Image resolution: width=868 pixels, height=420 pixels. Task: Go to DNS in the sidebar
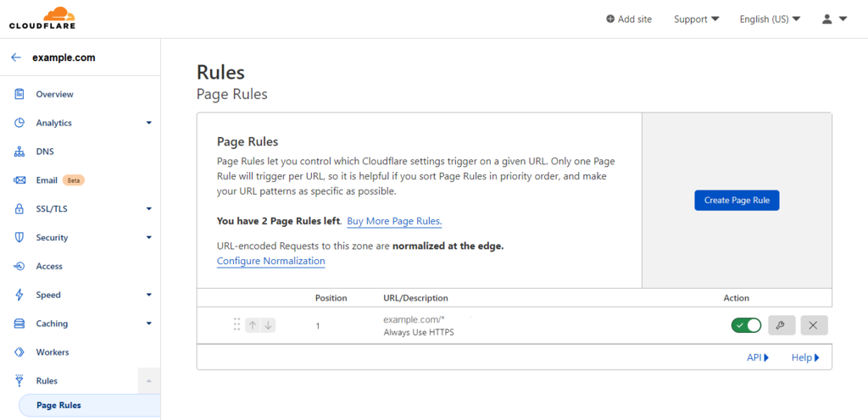pos(44,152)
